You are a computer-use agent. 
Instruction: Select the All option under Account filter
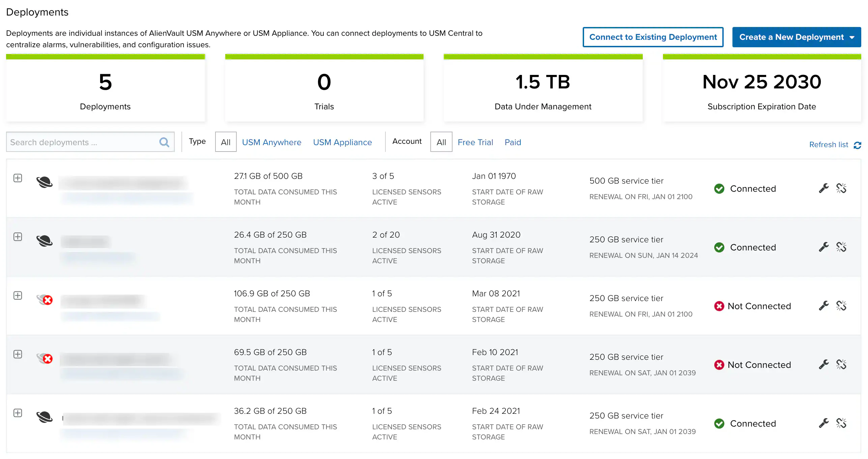(441, 142)
